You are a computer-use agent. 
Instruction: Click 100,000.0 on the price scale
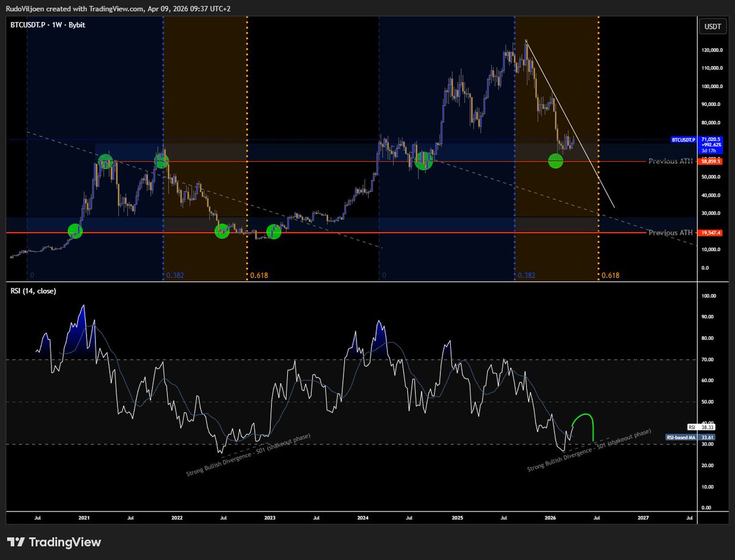click(714, 86)
